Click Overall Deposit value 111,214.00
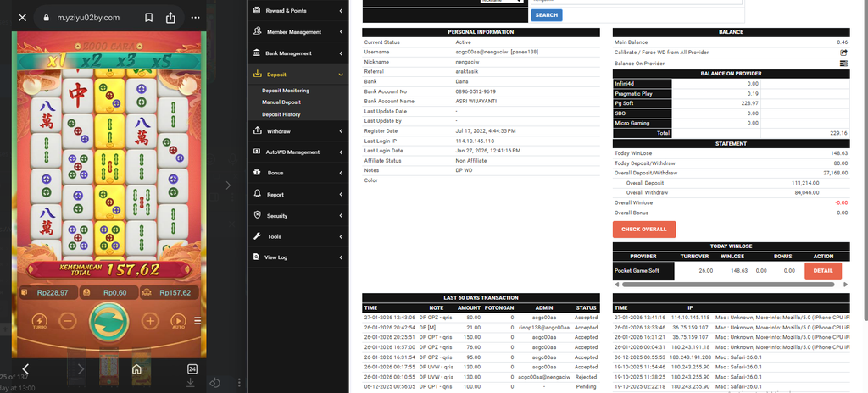Screen dimensions: 868x393 pyautogui.click(x=806, y=183)
